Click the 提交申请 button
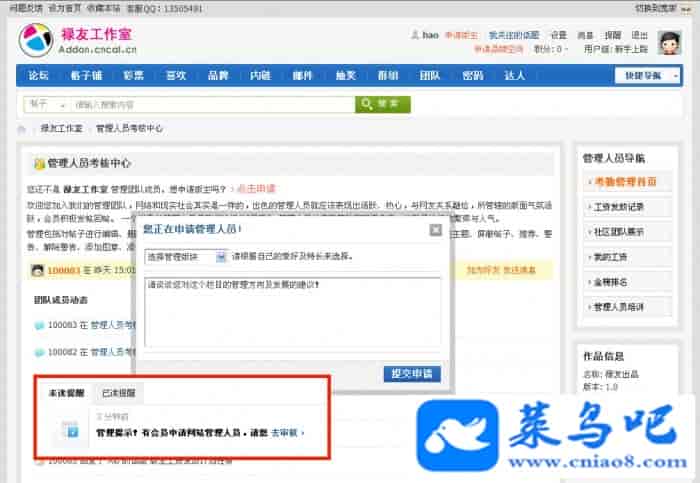This screenshot has width=700, height=483. point(412,374)
